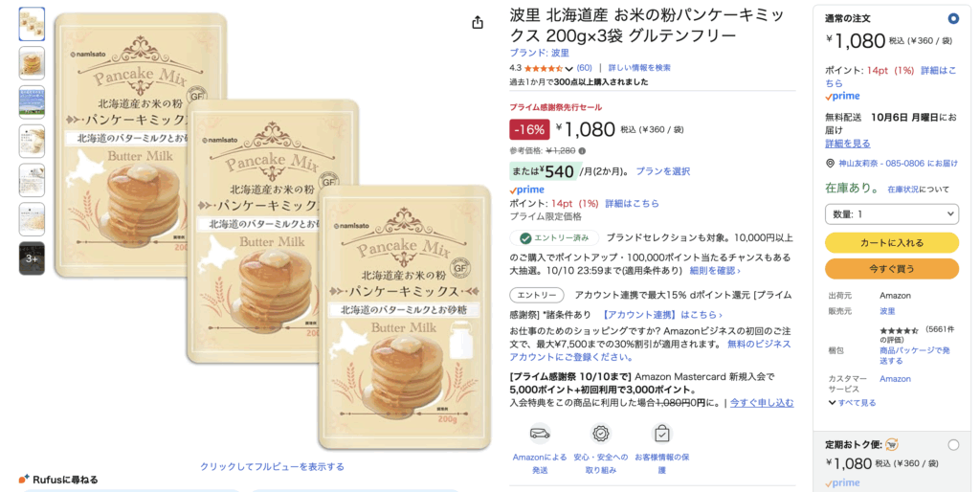Open プランを選択 installment link
This screenshot has width=980, height=492.
[662, 171]
